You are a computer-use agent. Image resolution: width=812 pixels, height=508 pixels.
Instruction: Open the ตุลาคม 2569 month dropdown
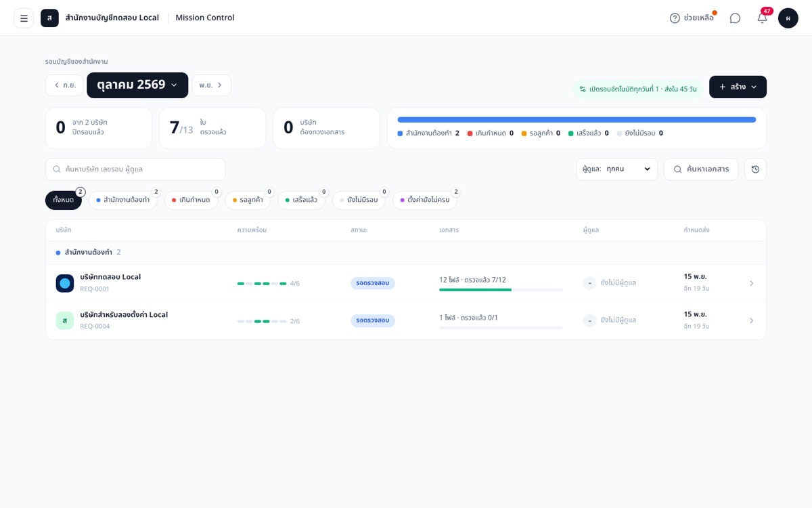tap(137, 85)
